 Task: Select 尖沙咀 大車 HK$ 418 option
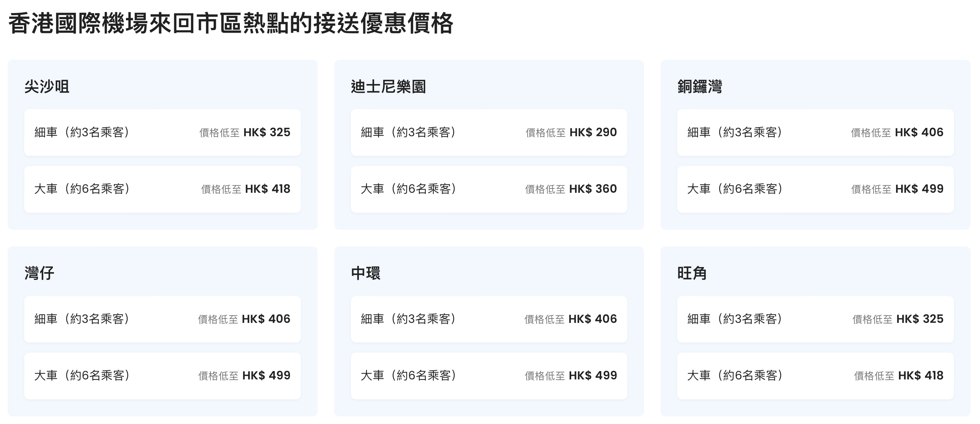[163, 189]
